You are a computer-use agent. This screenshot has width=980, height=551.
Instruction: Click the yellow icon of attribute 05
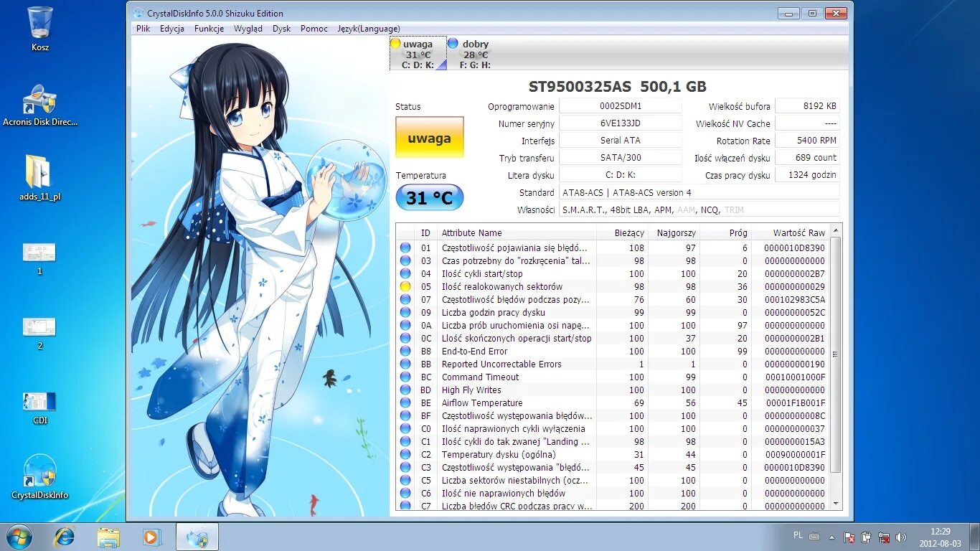pos(405,286)
